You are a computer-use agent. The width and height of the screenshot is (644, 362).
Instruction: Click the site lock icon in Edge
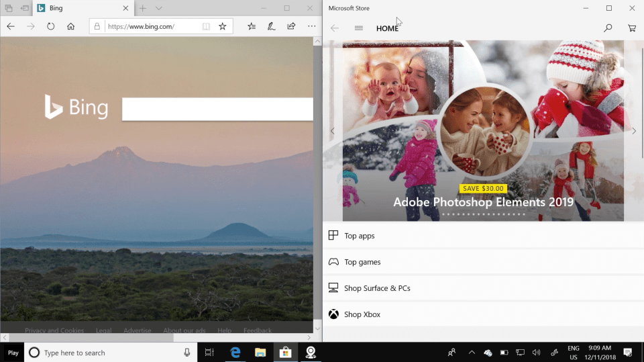(x=97, y=26)
